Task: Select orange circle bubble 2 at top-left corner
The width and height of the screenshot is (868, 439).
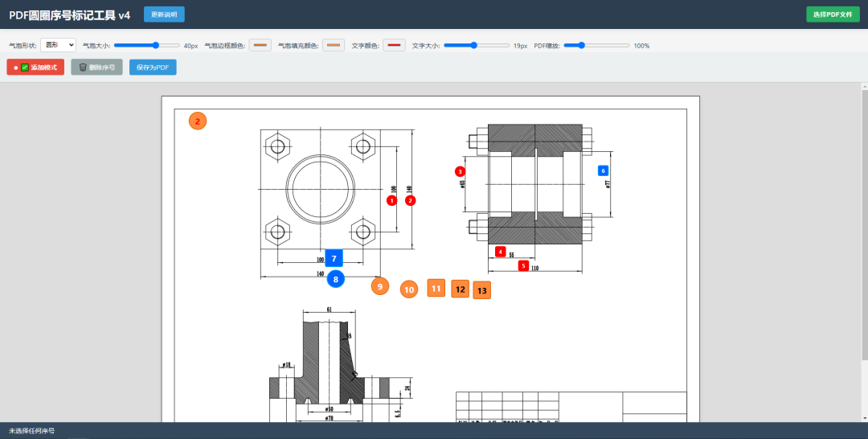Action: click(198, 121)
